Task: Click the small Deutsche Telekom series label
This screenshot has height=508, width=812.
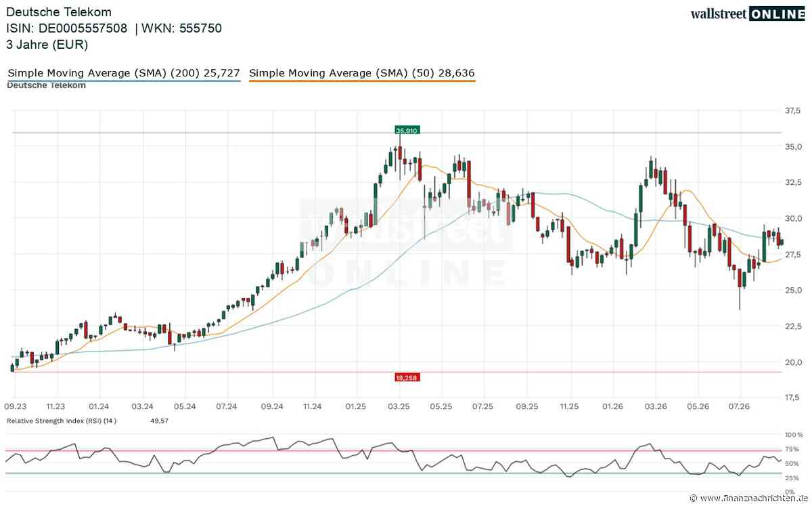Action: (46, 86)
